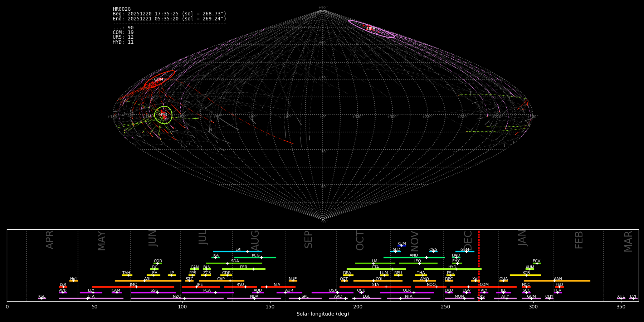Click the DEC month label

(468, 240)
